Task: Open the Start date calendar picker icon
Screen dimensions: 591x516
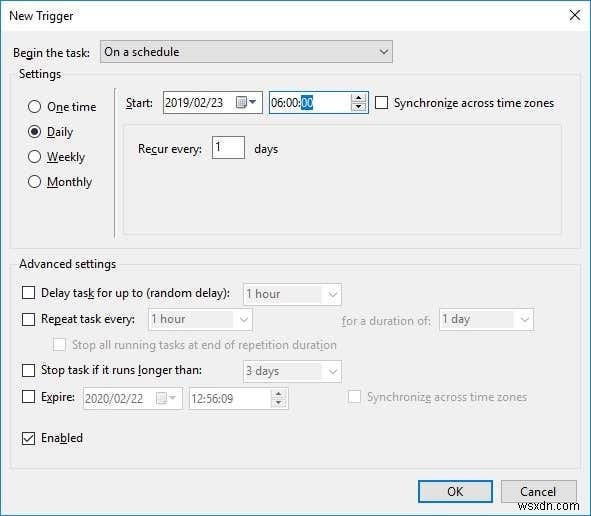Action: click(245, 102)
